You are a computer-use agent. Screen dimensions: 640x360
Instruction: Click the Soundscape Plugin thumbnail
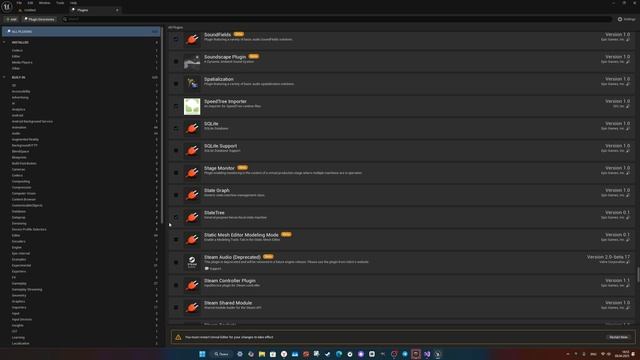pos(192,62)
